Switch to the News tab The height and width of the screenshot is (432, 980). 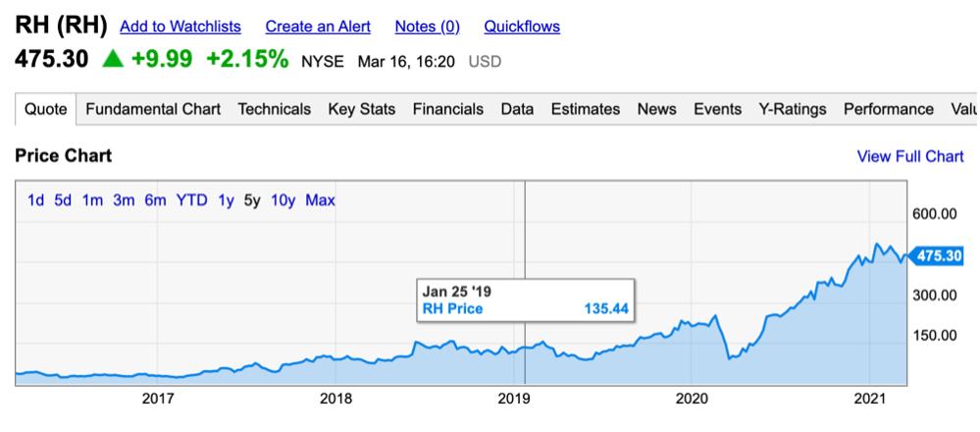click(x=656, y=109)
